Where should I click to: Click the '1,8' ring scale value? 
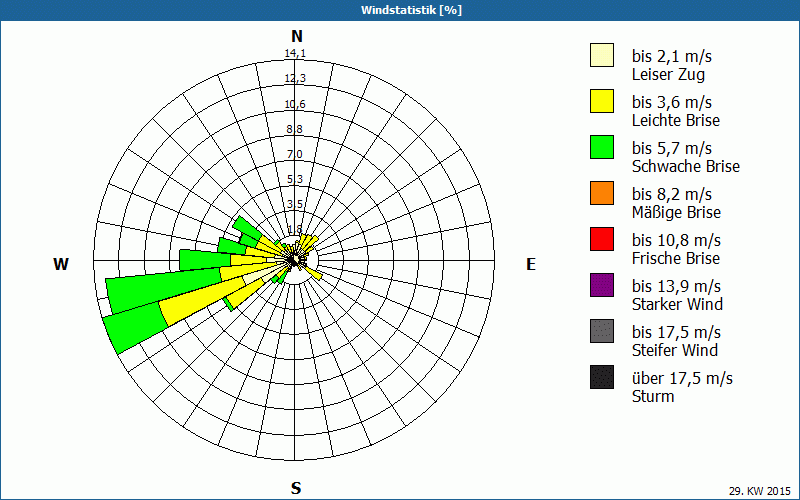coord(294,229)
